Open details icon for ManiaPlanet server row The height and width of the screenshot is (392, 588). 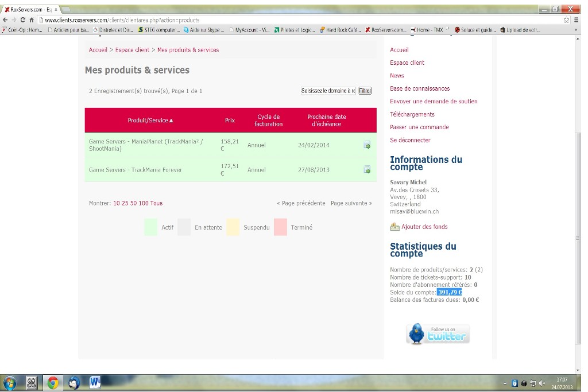367,145
